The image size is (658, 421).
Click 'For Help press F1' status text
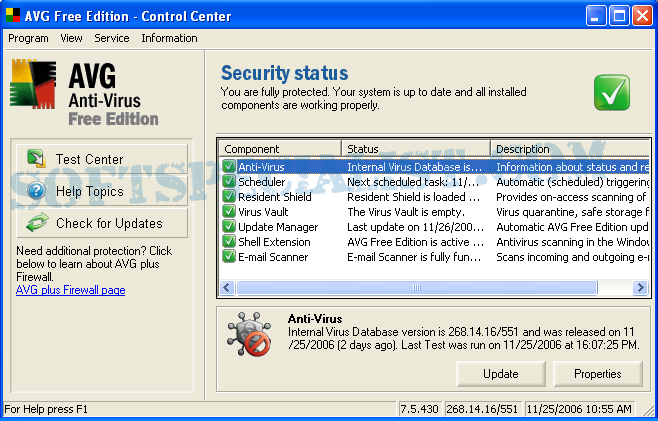pos(46,409)
